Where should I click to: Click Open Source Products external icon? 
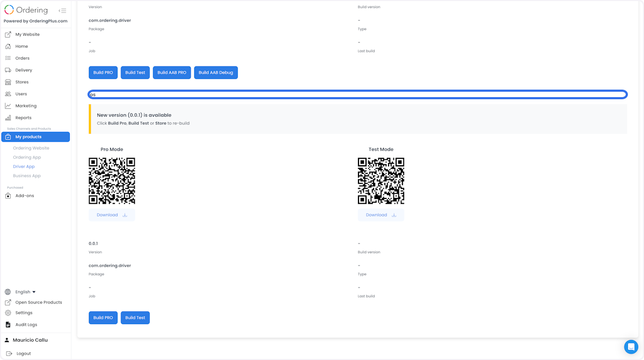pos(8,303)
